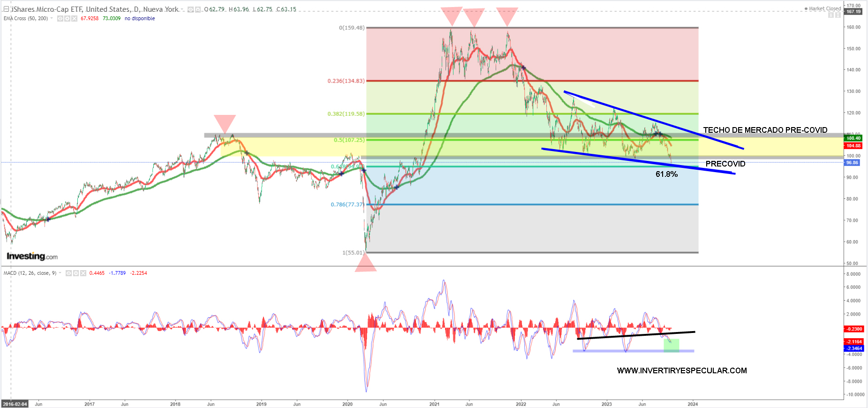Collapse the chart legend with minus box
The height and width of the screenshot is (408, 868).
[x=6, y=9]
